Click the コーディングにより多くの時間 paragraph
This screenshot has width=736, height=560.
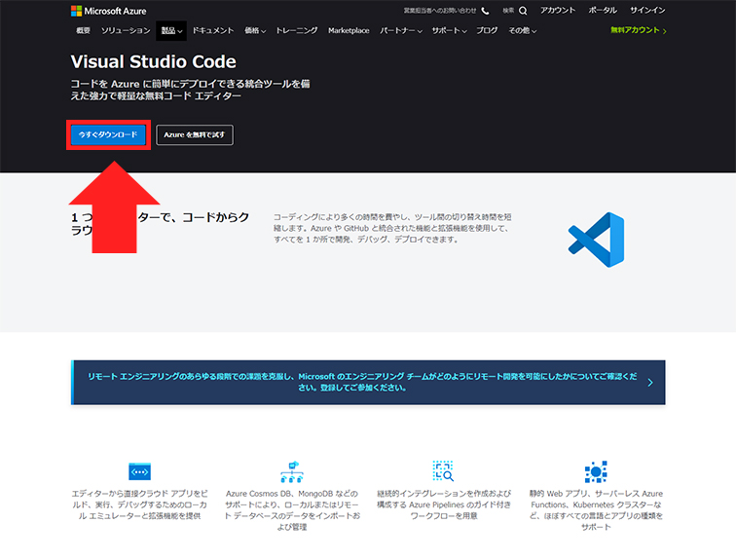(x=392, y=228)
